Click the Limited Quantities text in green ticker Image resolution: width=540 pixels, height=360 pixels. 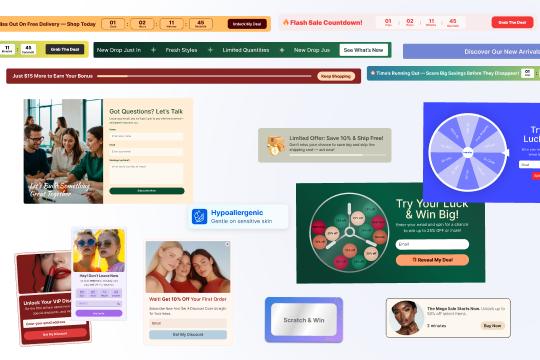click(x=246, y=50)
